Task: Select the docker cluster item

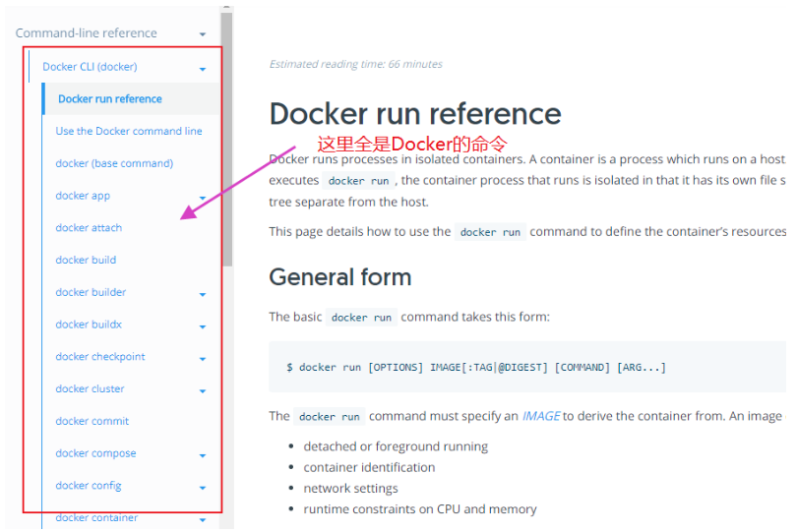Action: 90,388
